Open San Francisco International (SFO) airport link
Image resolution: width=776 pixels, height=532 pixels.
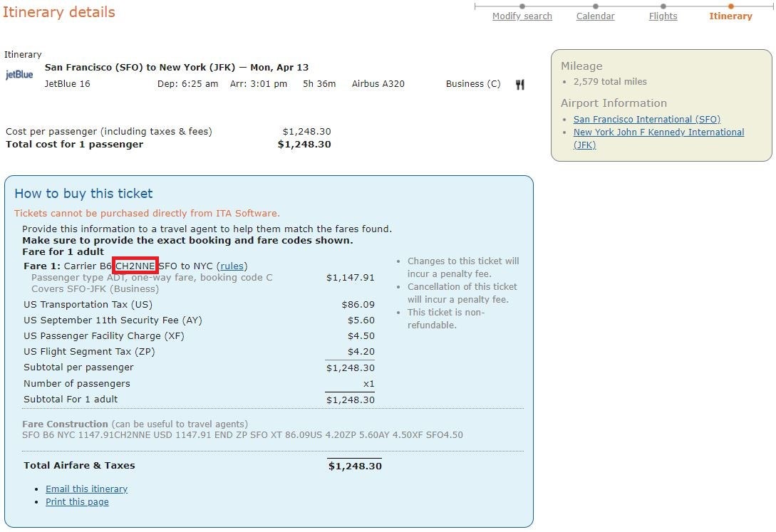[x=647, y=119]
